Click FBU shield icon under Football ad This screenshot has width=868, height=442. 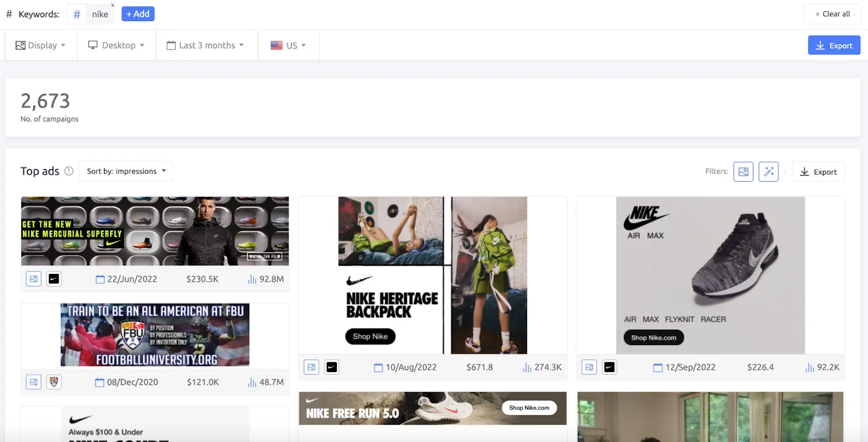pyautogui.click(x=54, y=382)
